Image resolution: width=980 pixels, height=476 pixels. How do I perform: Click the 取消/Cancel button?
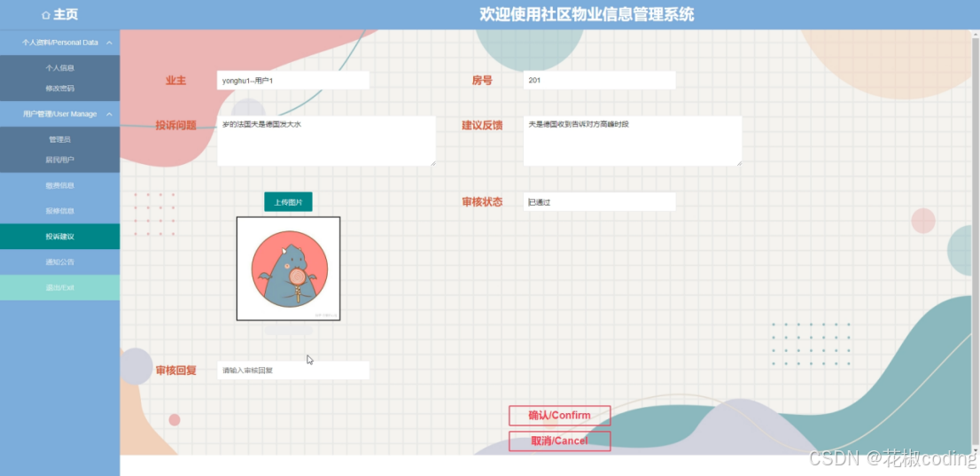559,441
